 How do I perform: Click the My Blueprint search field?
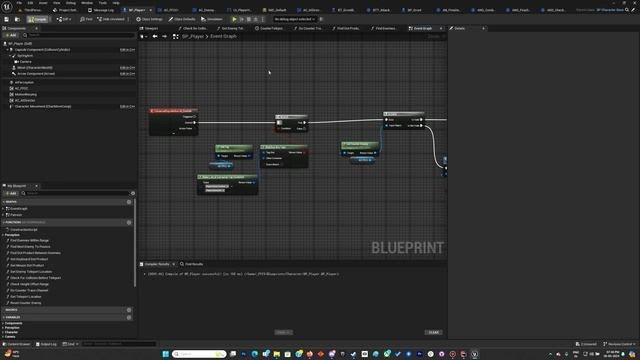(x=76, y=193)
